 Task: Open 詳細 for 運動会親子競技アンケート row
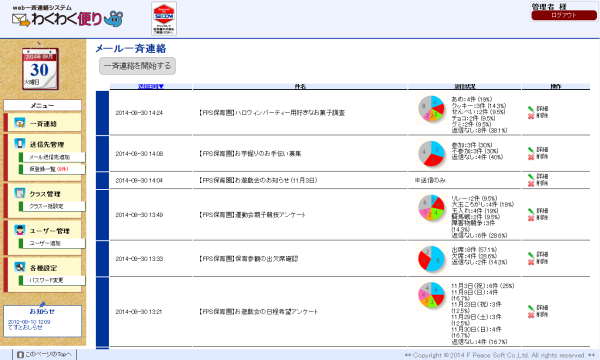(x=538, y=211)
